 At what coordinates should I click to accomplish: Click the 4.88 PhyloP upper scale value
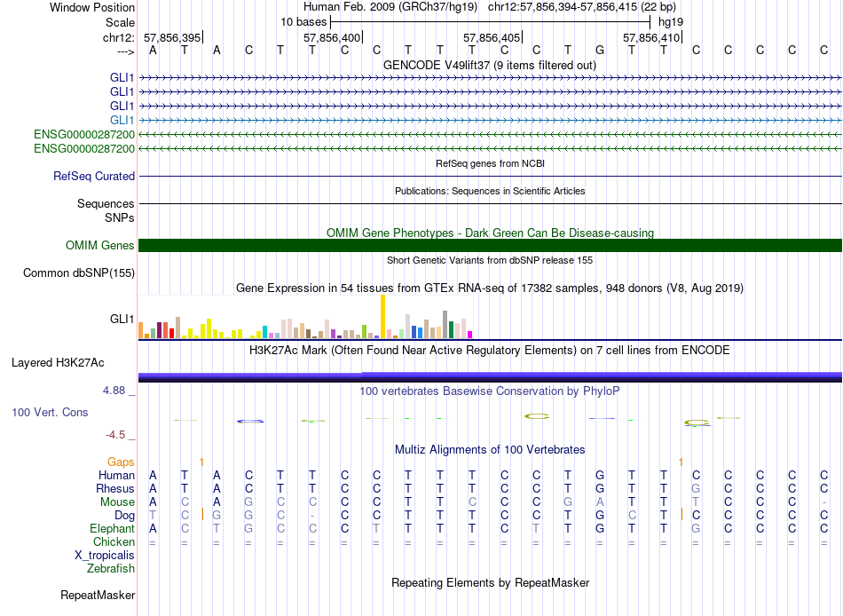(114, 390)
